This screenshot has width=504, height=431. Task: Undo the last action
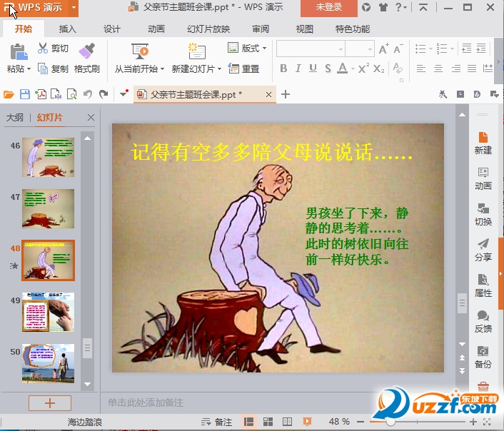pyautogui.click(x=87, y=94)
